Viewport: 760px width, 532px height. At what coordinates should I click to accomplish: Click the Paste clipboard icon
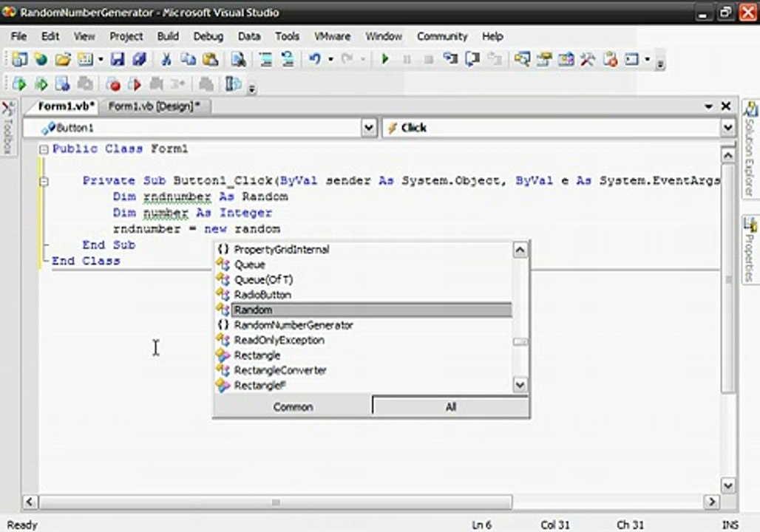(211, 60)
